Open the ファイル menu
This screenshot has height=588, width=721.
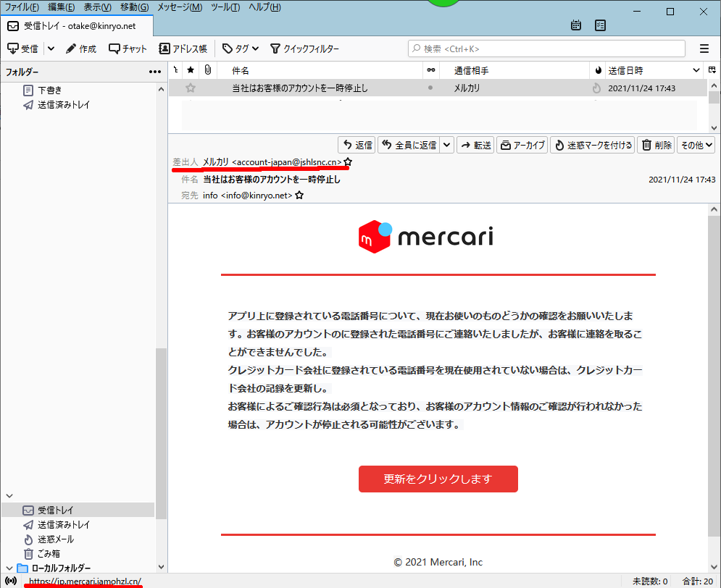(22, 7)
